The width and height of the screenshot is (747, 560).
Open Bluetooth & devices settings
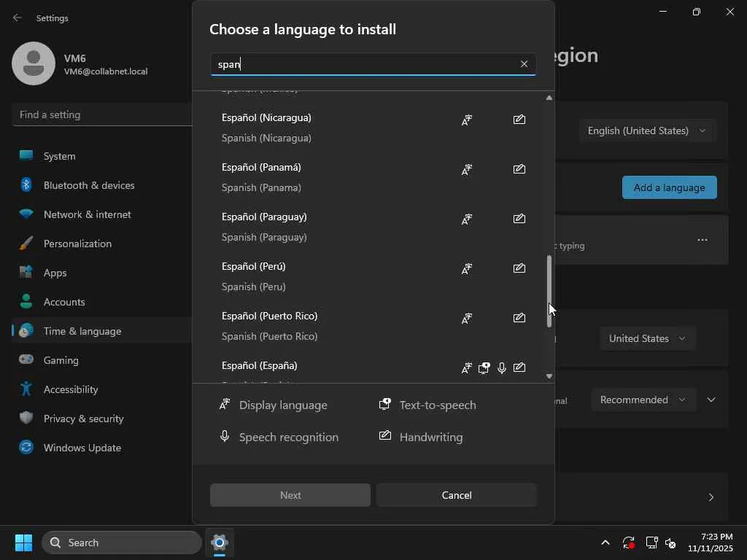102,185
